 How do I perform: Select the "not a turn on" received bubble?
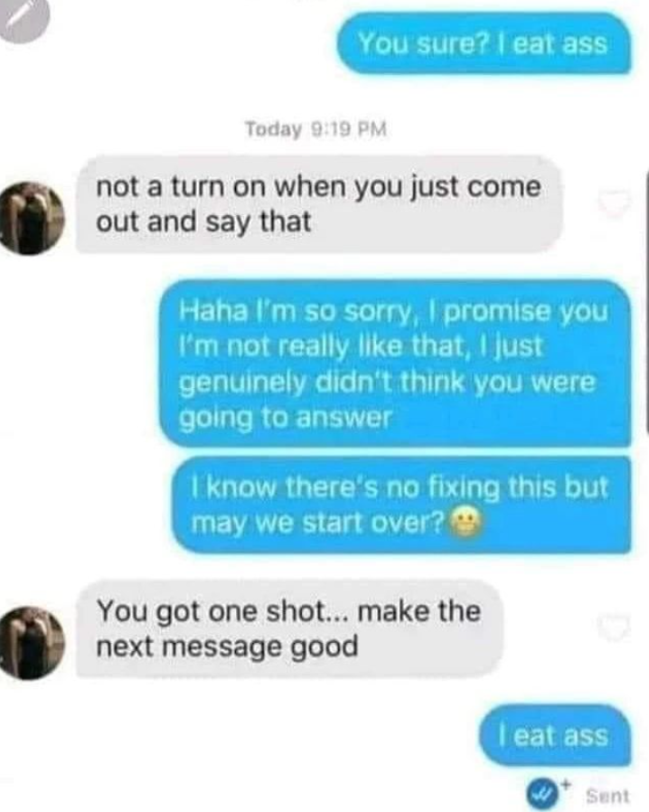click(x=319, y=205)
